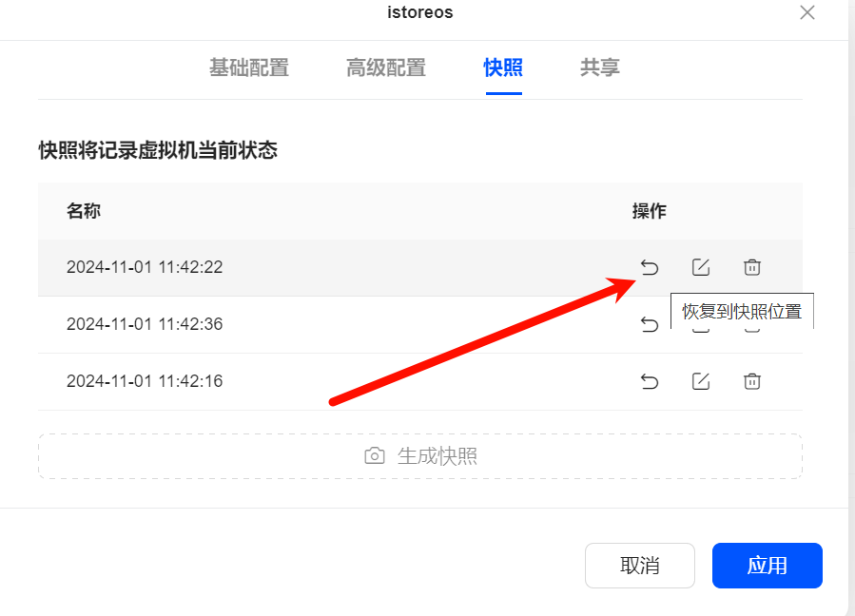
Task: Click 生成快照 to create snapshot
Action: coord(420,456)
